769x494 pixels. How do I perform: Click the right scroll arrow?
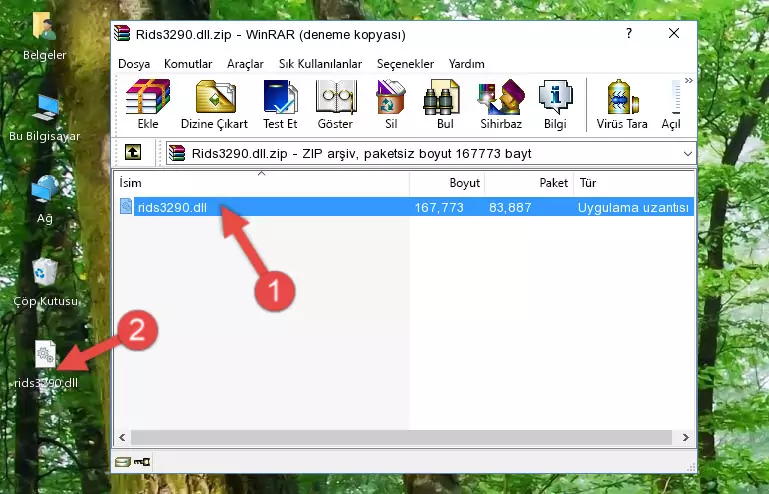point(686,437)
